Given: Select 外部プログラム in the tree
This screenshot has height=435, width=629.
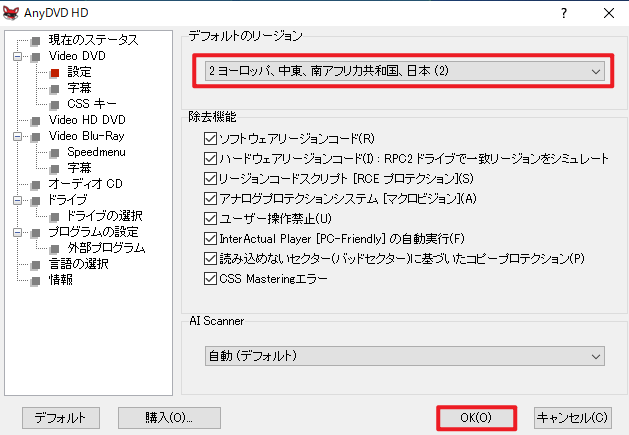Looking at the screenshot, I should (106, 248).
